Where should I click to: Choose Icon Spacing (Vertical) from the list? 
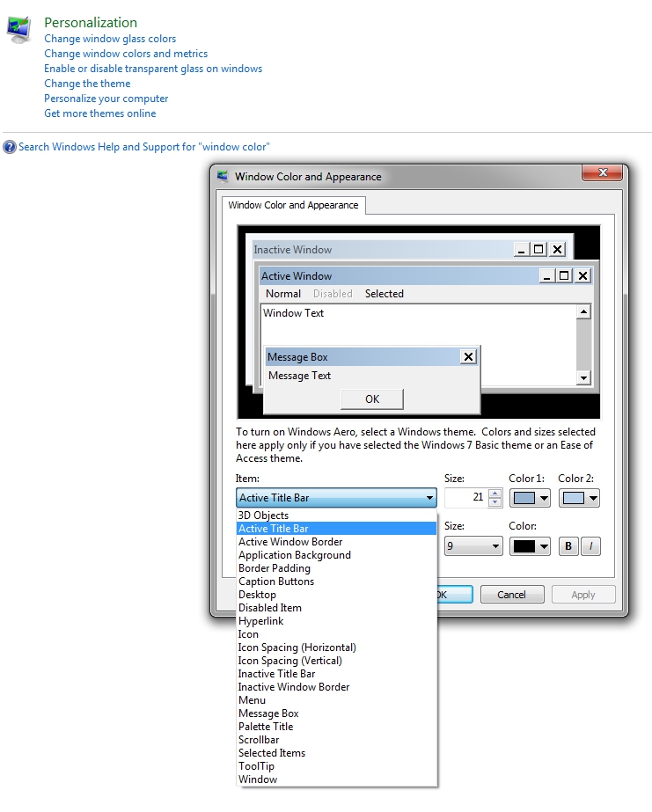click(x=336, y=661)
